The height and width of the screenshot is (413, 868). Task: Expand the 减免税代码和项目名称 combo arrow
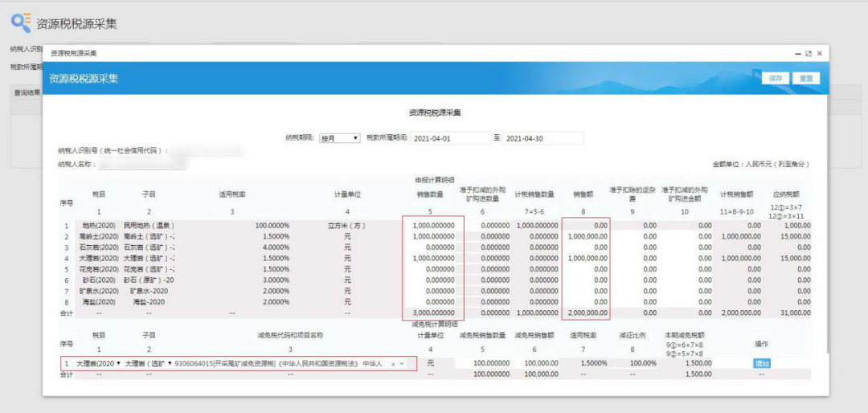click(402, 364)
